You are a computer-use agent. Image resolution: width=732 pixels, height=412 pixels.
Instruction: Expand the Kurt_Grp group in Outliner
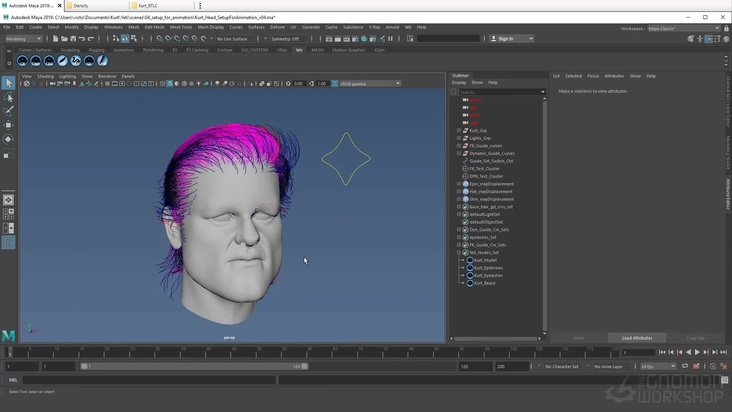pyautogui.click(x=459, y=131)
